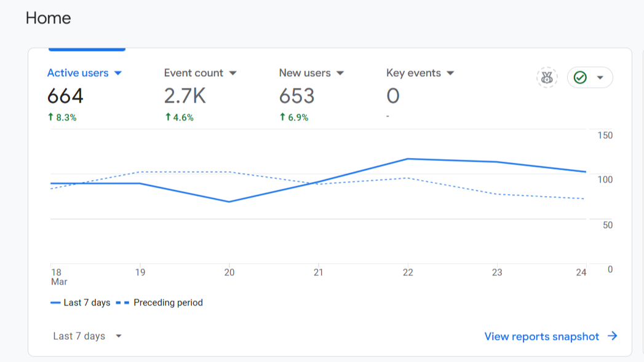
Task: Click the green arrow next to 6.9%
Action: pos(282,117)
